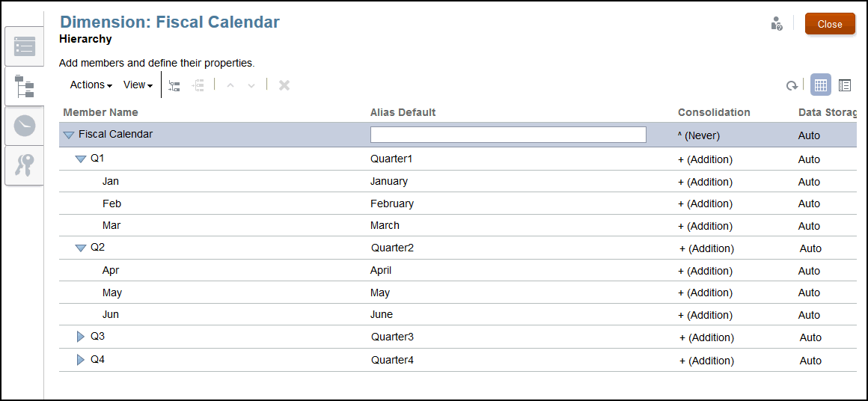Open the clock icon sidebar tab
868x401 pixels.
click(25, 126)
